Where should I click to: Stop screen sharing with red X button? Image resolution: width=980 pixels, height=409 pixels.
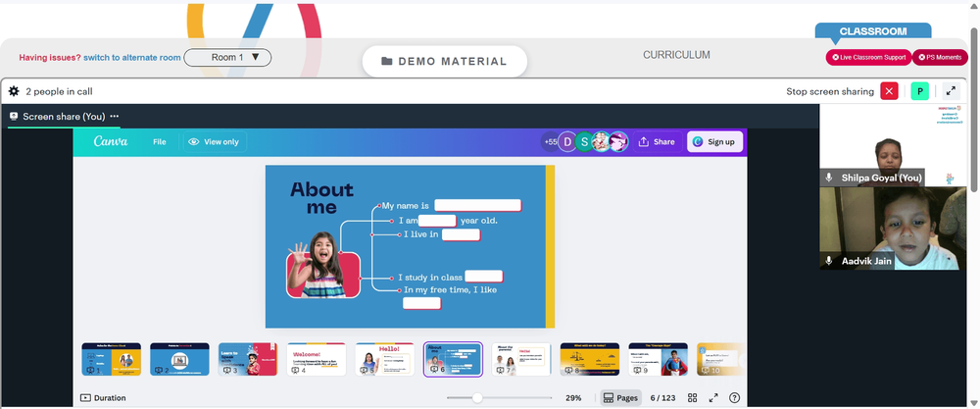coord(889,91)
